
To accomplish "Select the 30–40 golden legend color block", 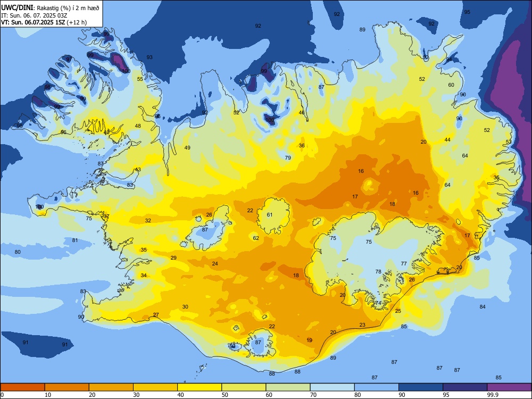I will click(x=155, y=387).
